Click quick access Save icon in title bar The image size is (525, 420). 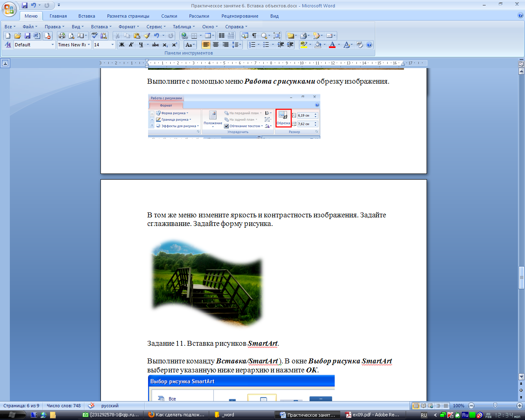click(x=25, y=5)
